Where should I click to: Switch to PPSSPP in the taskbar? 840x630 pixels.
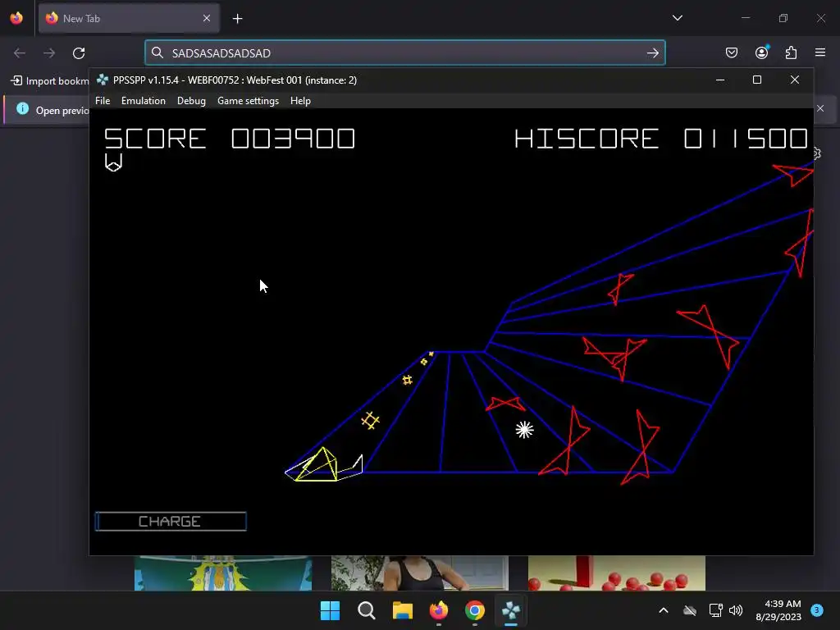(x=511, y=610)
